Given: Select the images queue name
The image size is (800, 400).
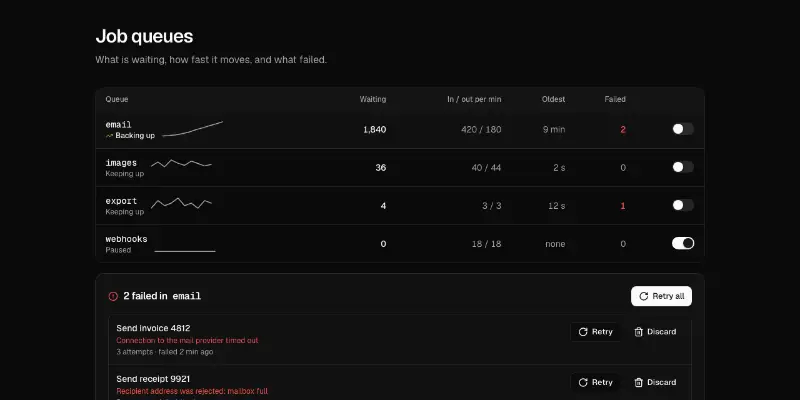Looking at the screenshot, I should [121, 163].
